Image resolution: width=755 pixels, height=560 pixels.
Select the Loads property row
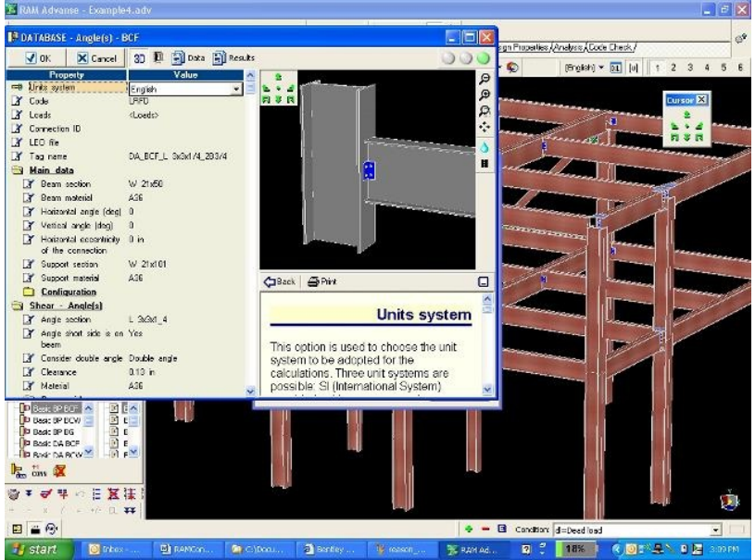[125, 115]
